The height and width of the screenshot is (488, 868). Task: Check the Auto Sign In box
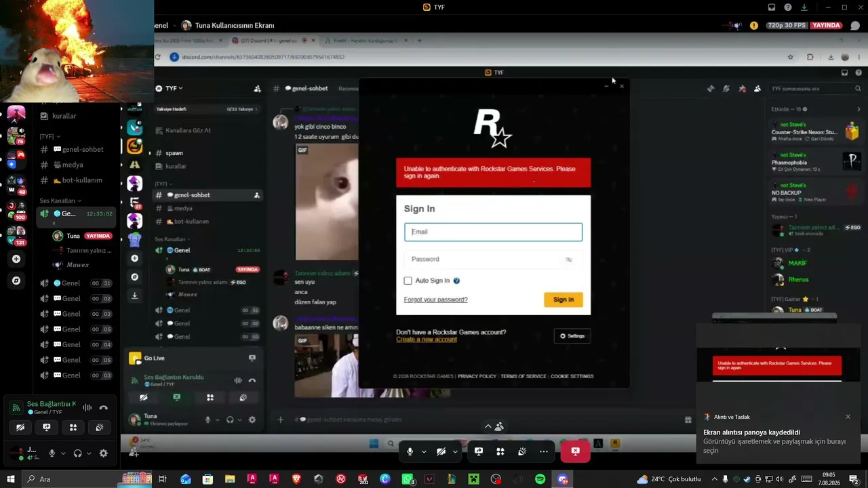tap(408, 281)
